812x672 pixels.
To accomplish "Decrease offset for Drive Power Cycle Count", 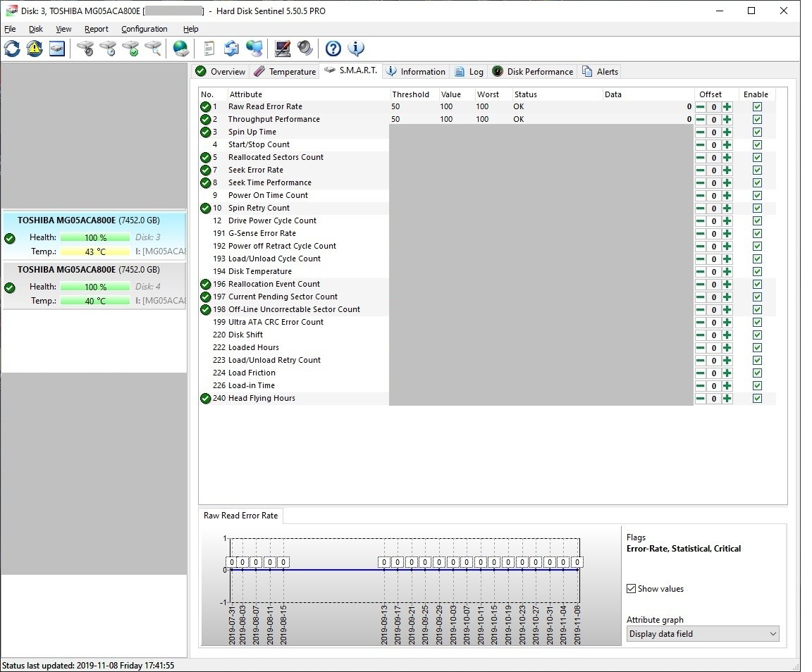I will coord(700,221).
